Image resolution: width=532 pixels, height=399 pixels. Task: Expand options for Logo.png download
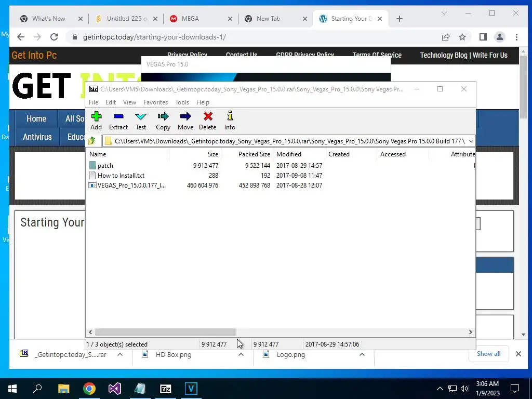pos(362,354)
